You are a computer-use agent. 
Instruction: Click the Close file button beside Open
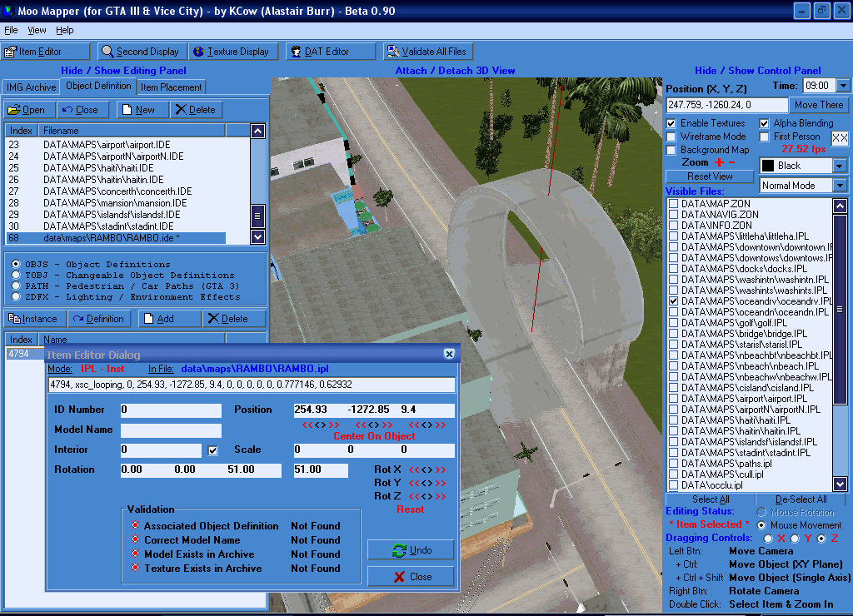(82, 110)
